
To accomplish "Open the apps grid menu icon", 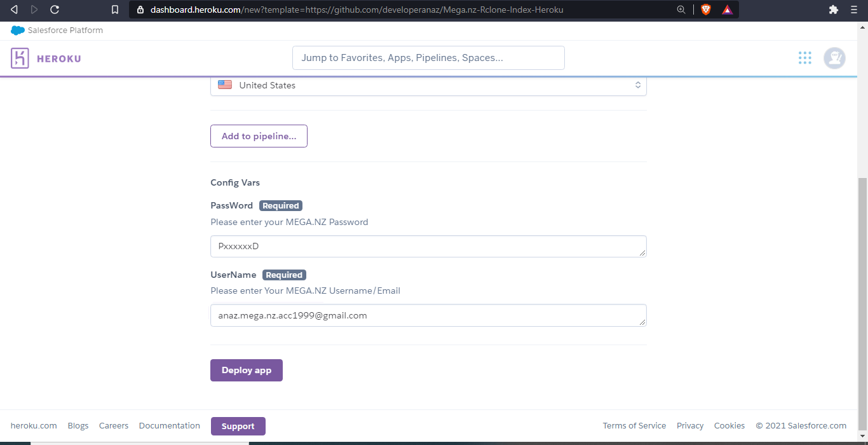I will tap(804, 58).
